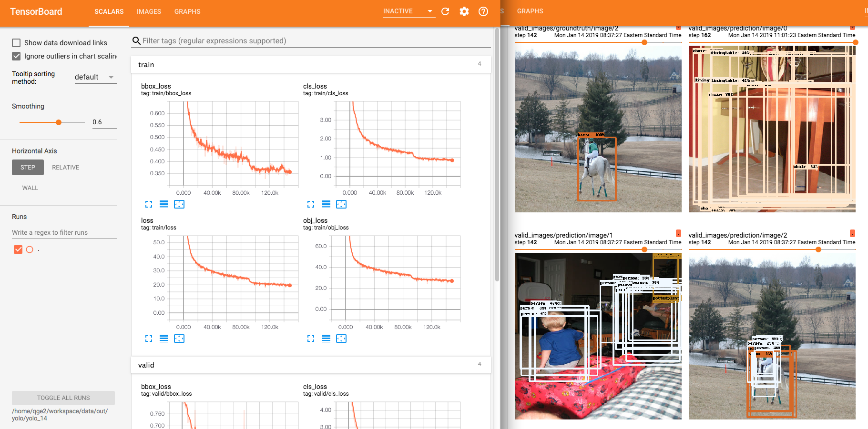Click the 'tag: train/cls_loss' label
Image resolution: width=868 pixels, height=429 pixels.
(x=326, y=93)
